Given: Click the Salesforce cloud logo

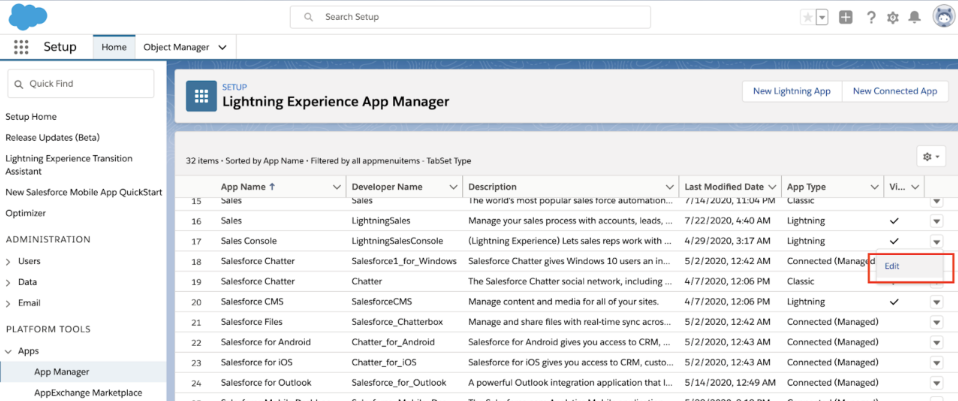Looking at the screenshot, I should coord(28,17).
